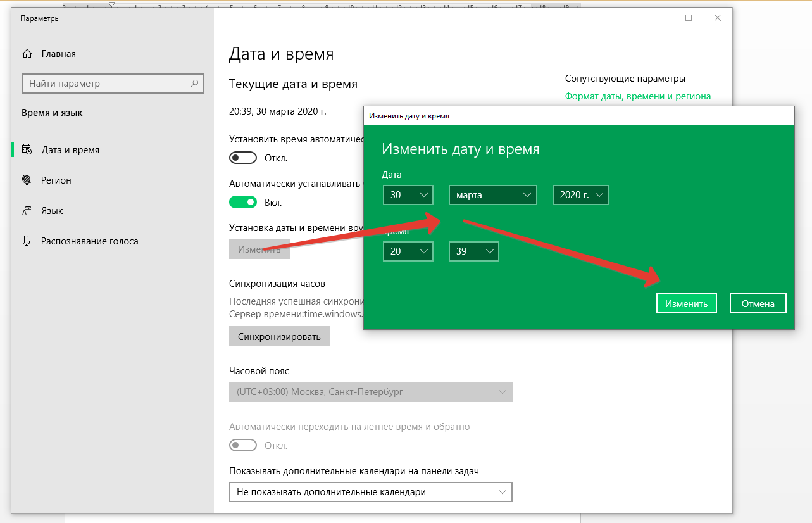
Task: Select the Дата и время calendar-clock icon
Action: (x=27, y=150)
